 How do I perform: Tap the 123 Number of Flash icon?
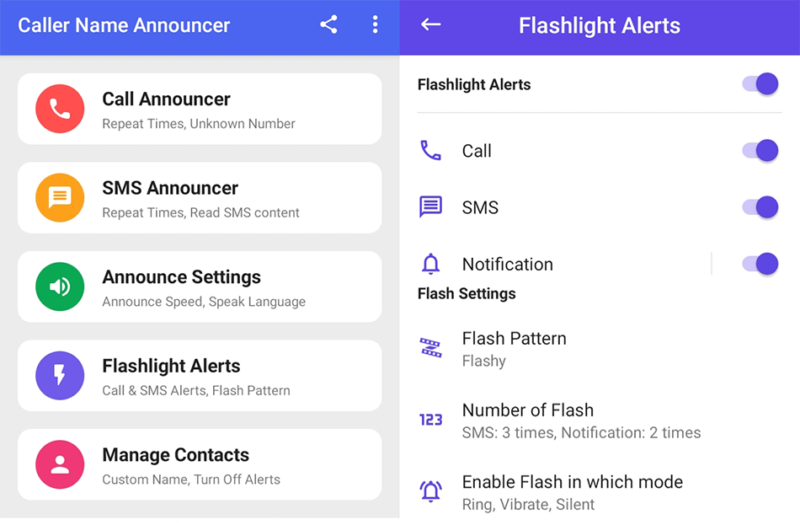click(x=431, y=420)
